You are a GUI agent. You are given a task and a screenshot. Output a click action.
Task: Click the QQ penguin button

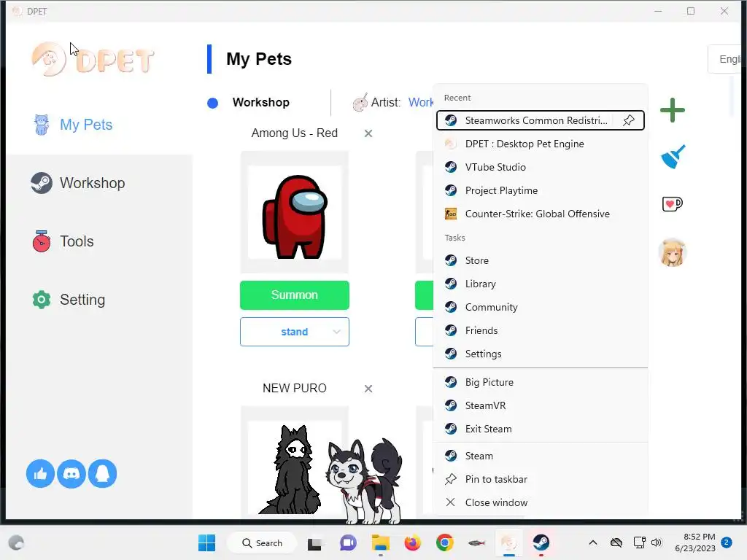coord(102,473)
